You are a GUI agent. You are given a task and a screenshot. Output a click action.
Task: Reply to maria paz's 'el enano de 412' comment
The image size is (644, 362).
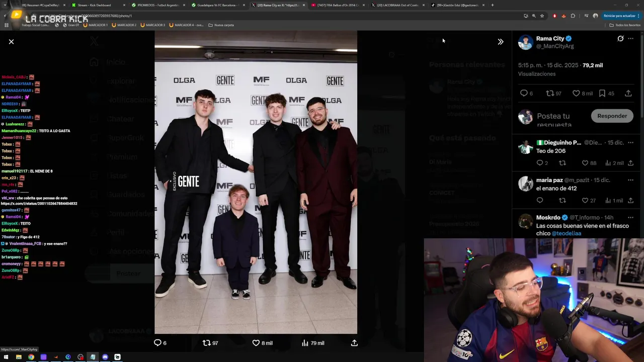pyautogui.click(x=540, y=201)
